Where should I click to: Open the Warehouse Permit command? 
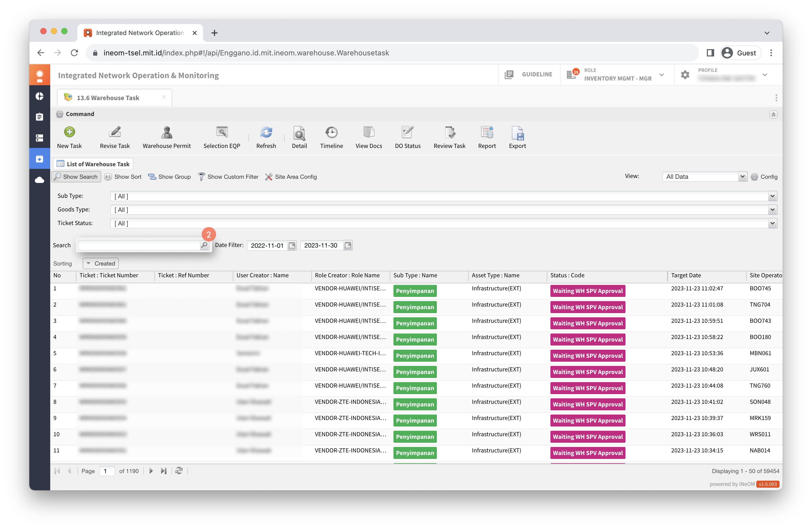click(166, 137)
